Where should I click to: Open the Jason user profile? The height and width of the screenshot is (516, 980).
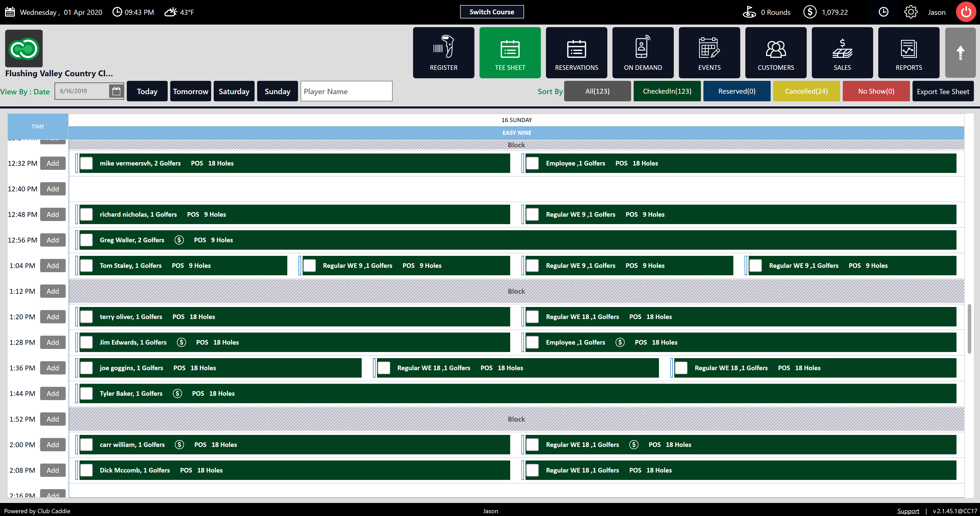(936, 12)
